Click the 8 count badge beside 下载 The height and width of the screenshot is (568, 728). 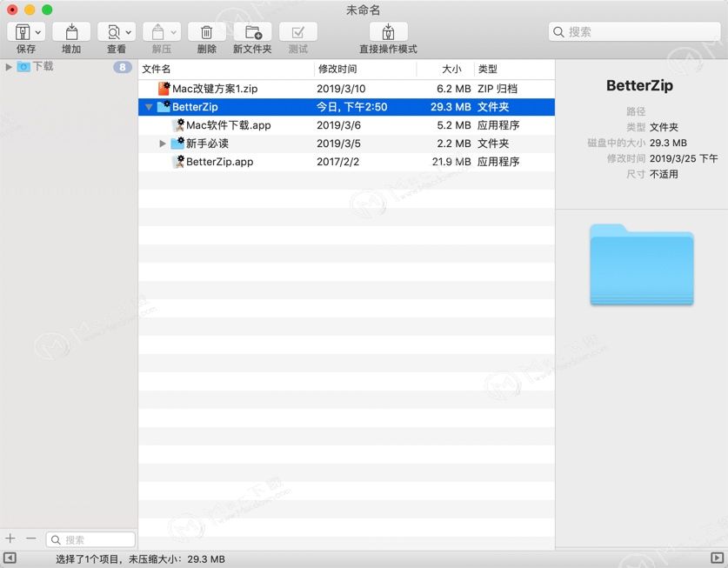tap(123, 67)
